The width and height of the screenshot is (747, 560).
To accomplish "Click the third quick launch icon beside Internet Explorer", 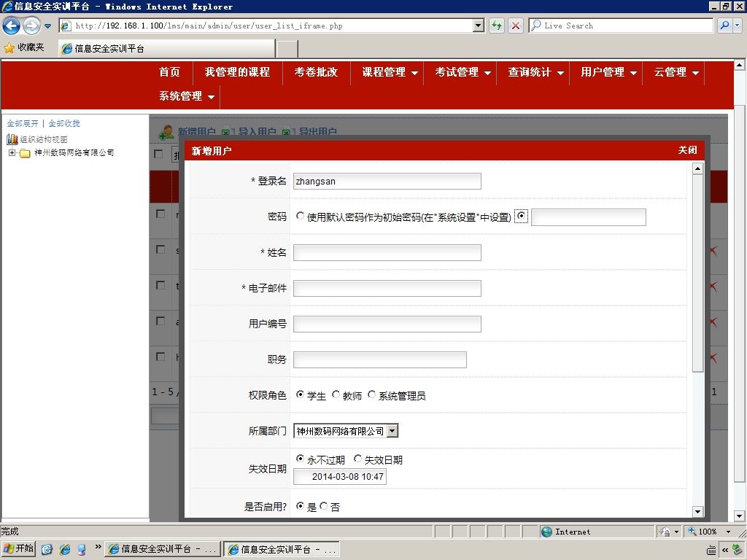I will (x=82, y=550).
